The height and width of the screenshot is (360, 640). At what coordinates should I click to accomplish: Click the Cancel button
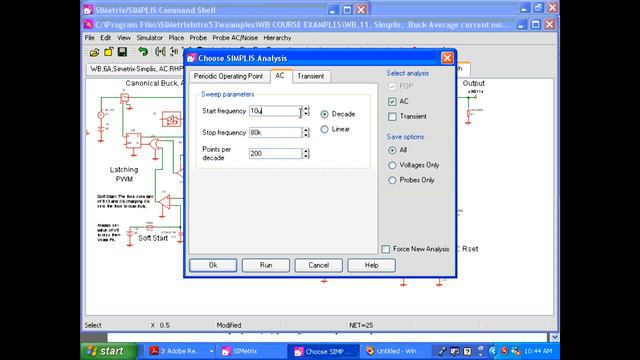pyautogui.click(x=318, y=265)
